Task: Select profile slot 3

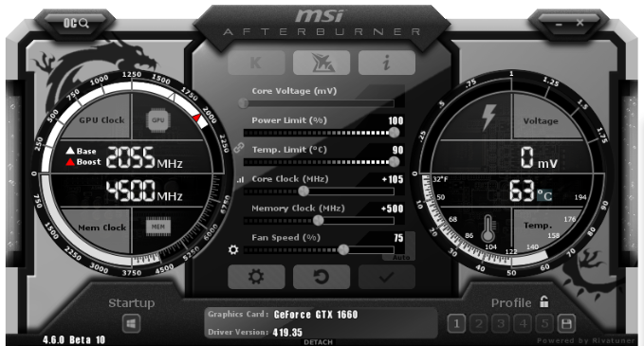Action: pos(501,324)
